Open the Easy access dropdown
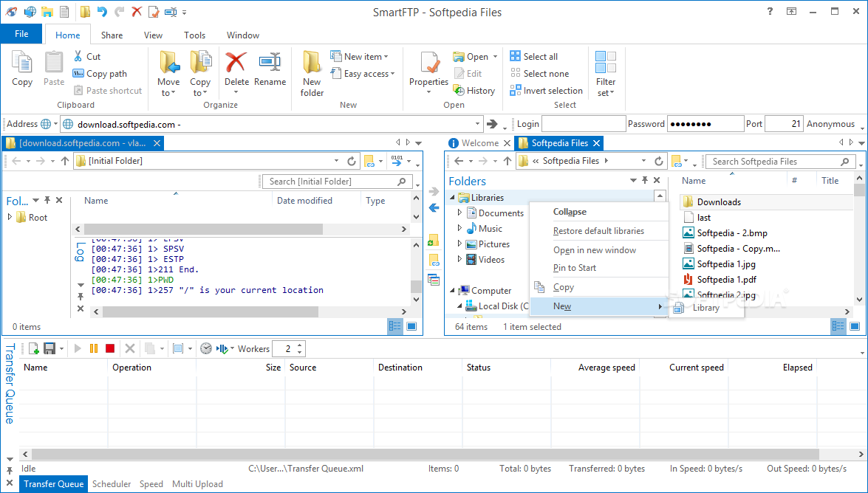This screenshot has height=493, width=868. (x=392, y=74)
